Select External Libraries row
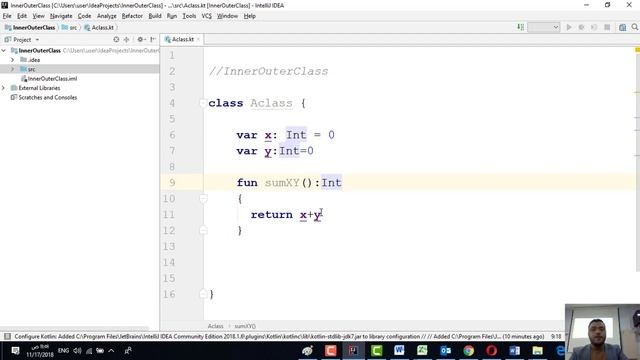 point(80,88)
